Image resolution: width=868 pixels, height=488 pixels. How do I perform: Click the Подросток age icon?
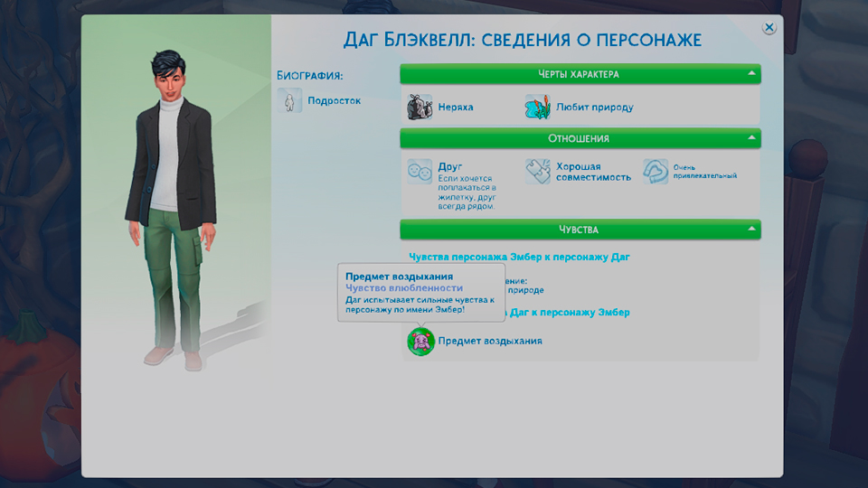[289, 100]
